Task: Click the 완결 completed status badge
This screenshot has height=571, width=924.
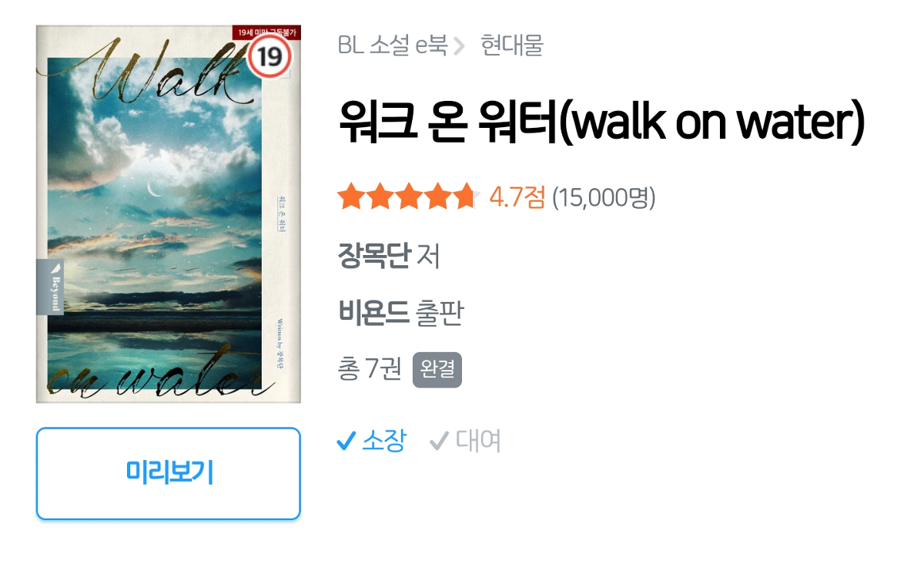Action: (437, 370)
